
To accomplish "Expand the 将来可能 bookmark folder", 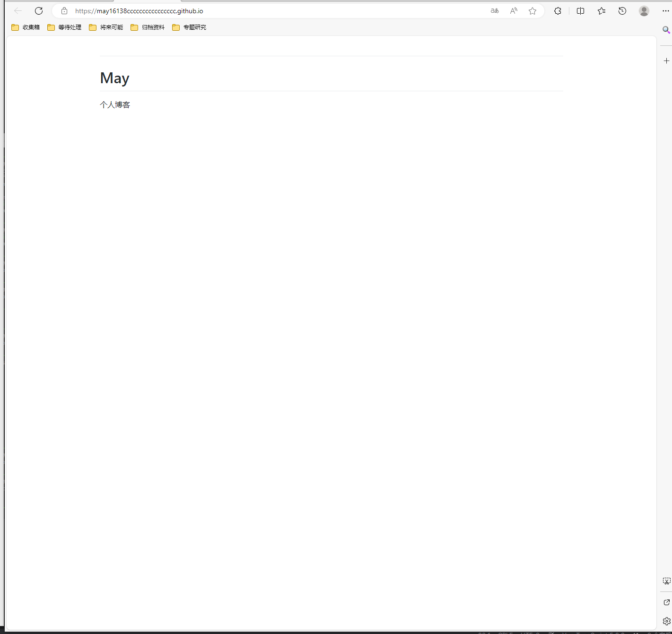I will (106, 27).
